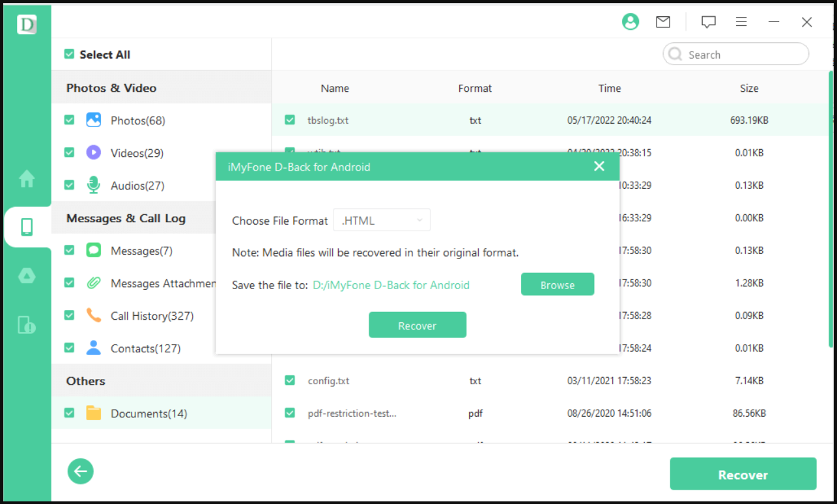Image resolution: width=837 pixels, height=504 pixels.
Task: Open the D:/iMyFone D-Back save path link
Action: [x=391, y=285]
